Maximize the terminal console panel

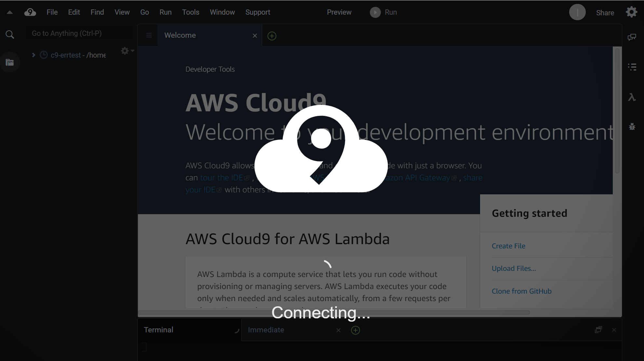[x=598, y=330]
